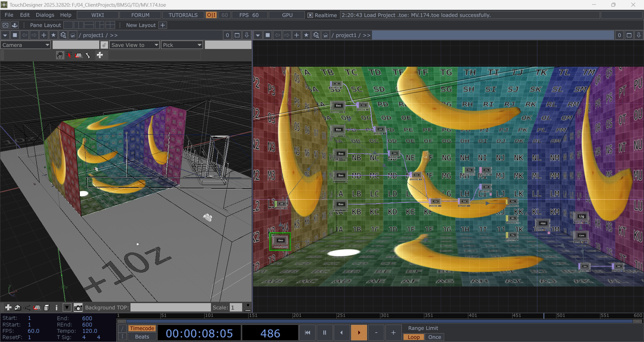Expand the Save View to dropdown
The image size is (644, 342).
tap(135, 45)
